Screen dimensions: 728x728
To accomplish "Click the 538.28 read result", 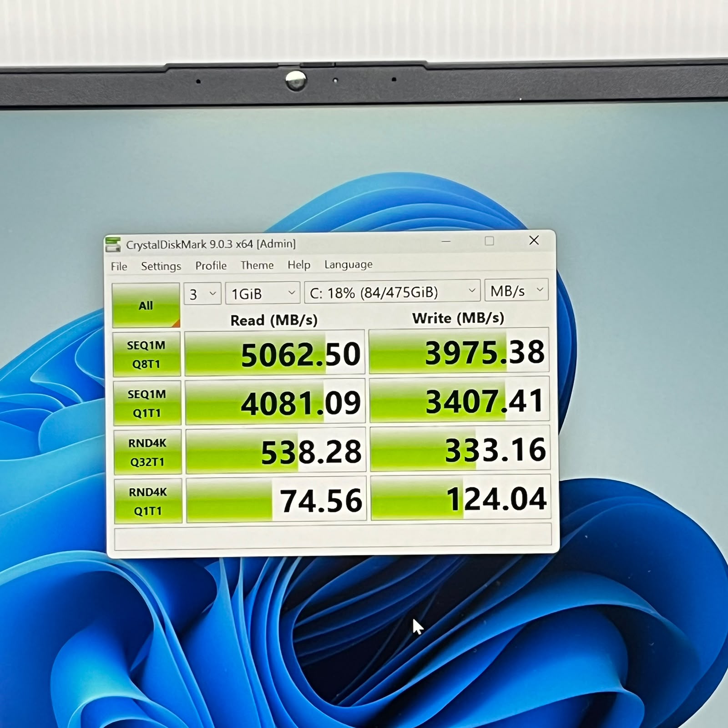I will [x=276, y=451].
